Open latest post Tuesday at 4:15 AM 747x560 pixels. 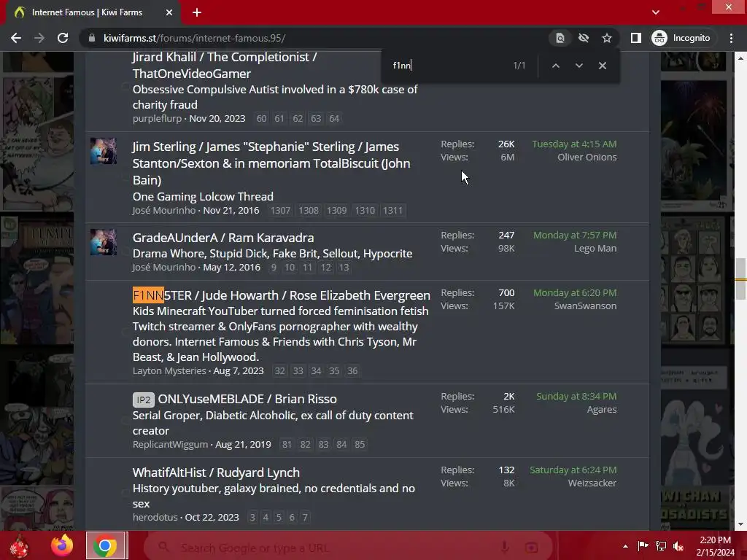pyautogui.click(x=574, y=144)
